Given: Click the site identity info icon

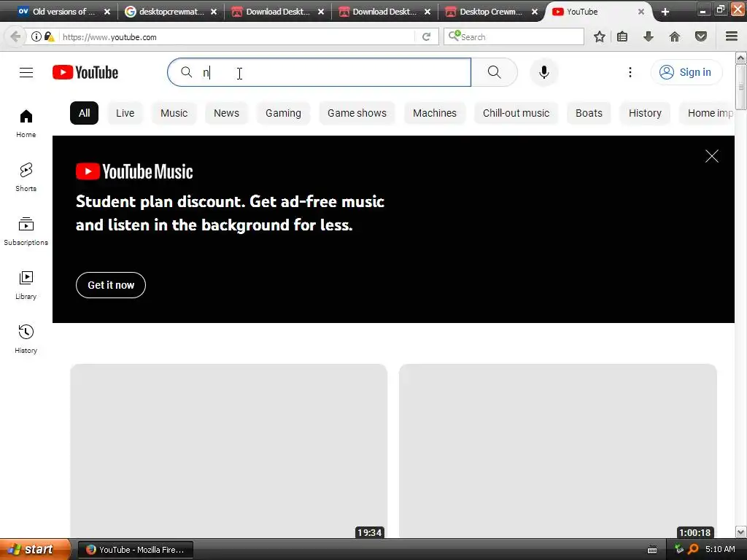Looking at the screenshot, I should (x=36, y=36).
